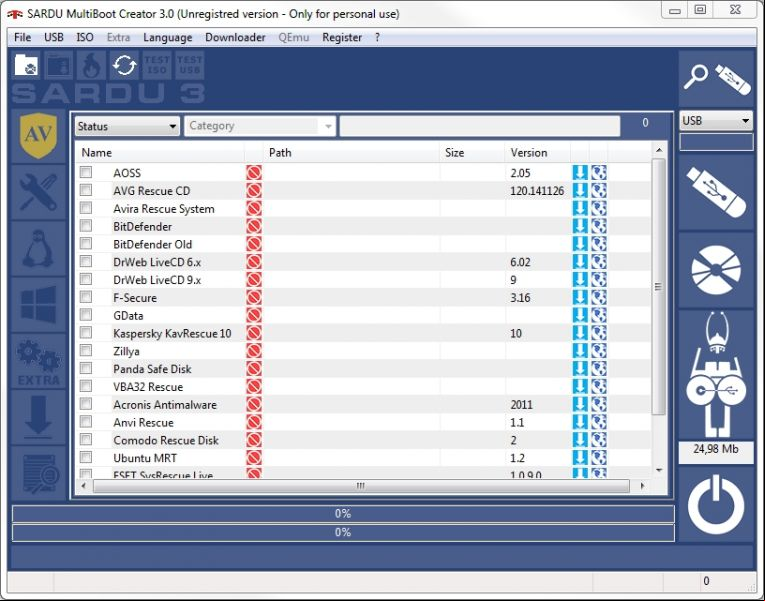This screenshot has height=601, width=765.
Task: Click the download arrow for Comodo Rescue Disk
Action: click(580, 440)
